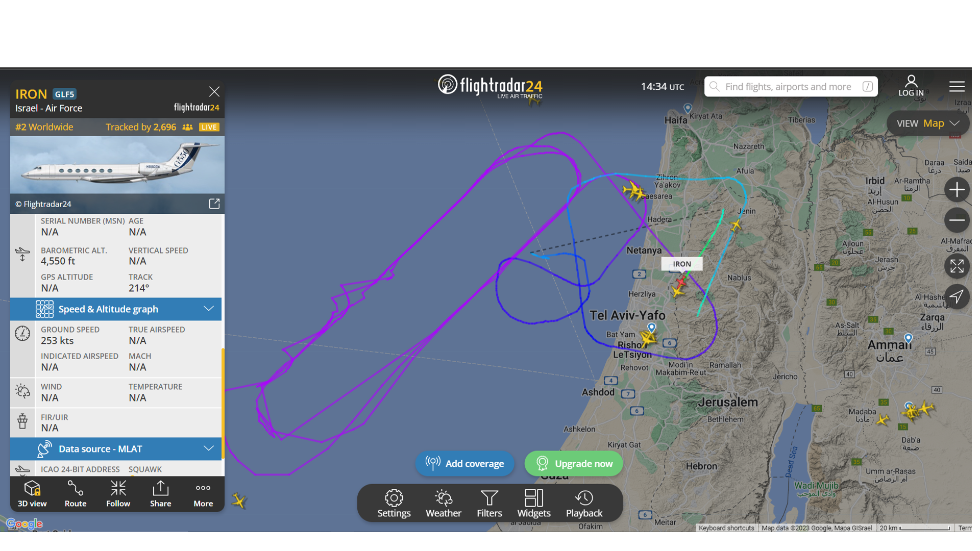The height and width of the screenshot is (551, 980).
Task: Follow the IRON aircraft
Action: [118, 493]
